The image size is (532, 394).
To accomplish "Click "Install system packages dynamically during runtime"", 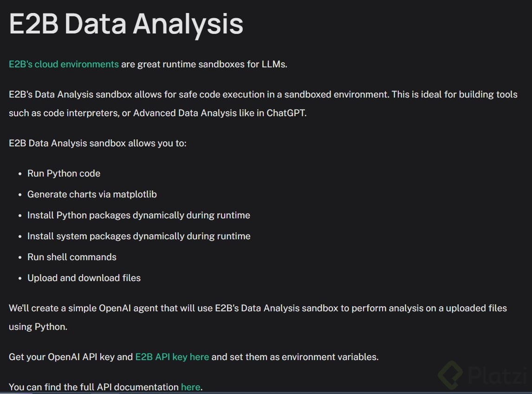I will [x=138, y=236].
